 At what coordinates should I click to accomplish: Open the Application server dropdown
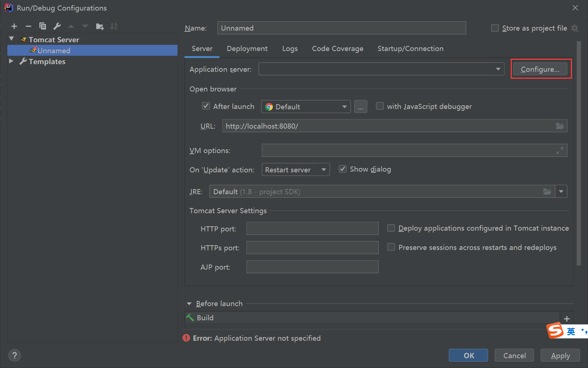(381, 69)
